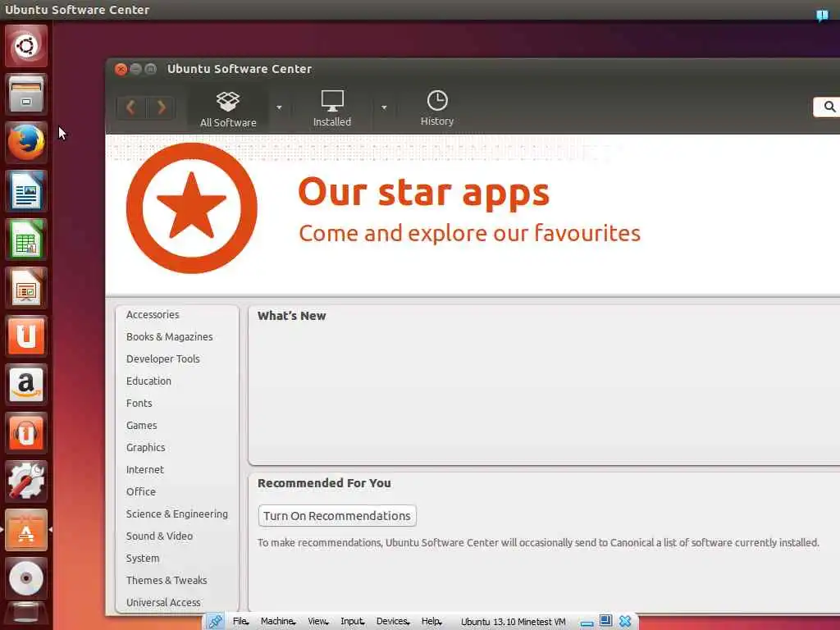840x630 pixels.
Task: Click the pin icon on VM toolbar
Action: pos(216,622)
